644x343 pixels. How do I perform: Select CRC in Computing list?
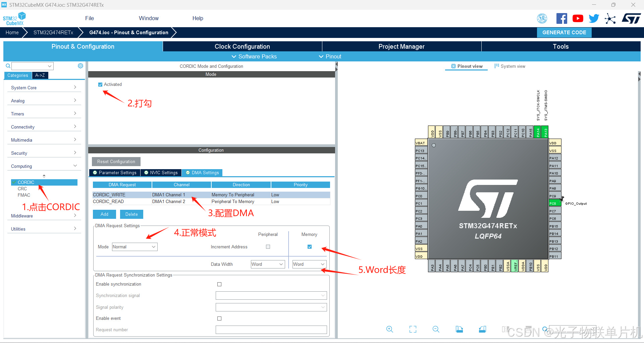click(x=22, y=189)
